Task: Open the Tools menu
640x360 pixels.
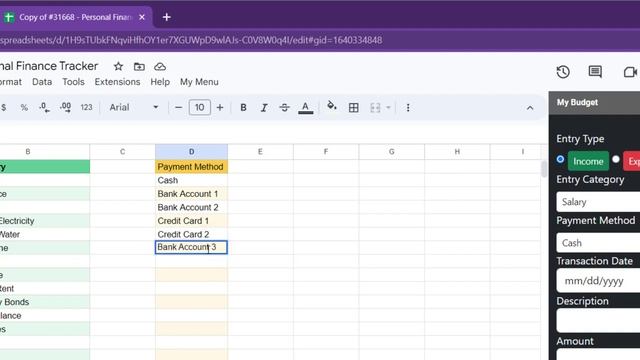Action: (x=73, y=82)
